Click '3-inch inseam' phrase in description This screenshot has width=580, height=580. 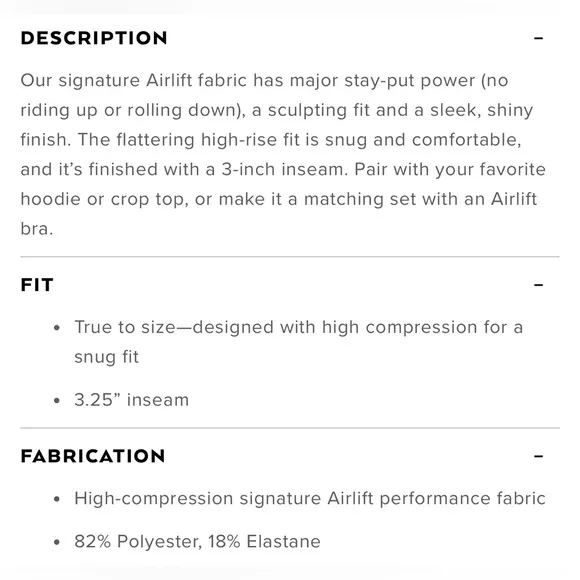(x=284, y=169)
